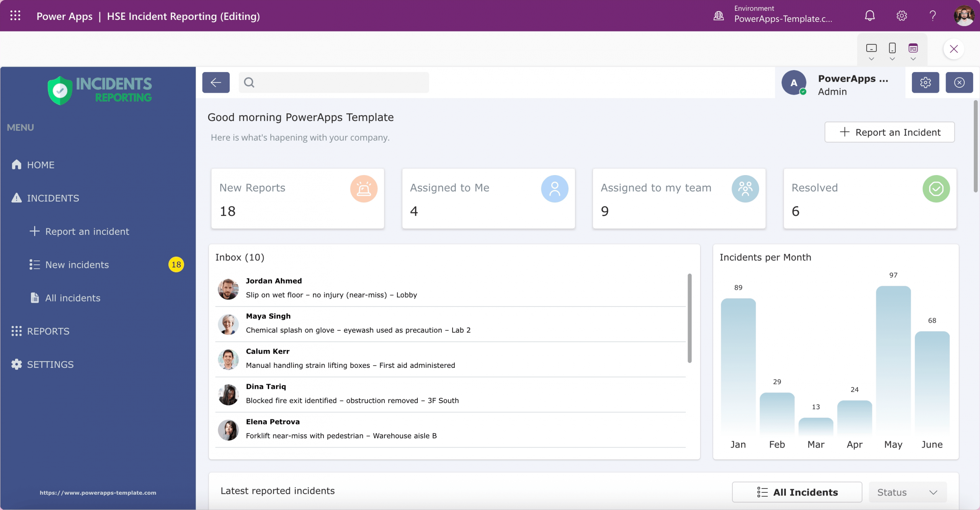Open the Status filter dropdown

(907, 492)
